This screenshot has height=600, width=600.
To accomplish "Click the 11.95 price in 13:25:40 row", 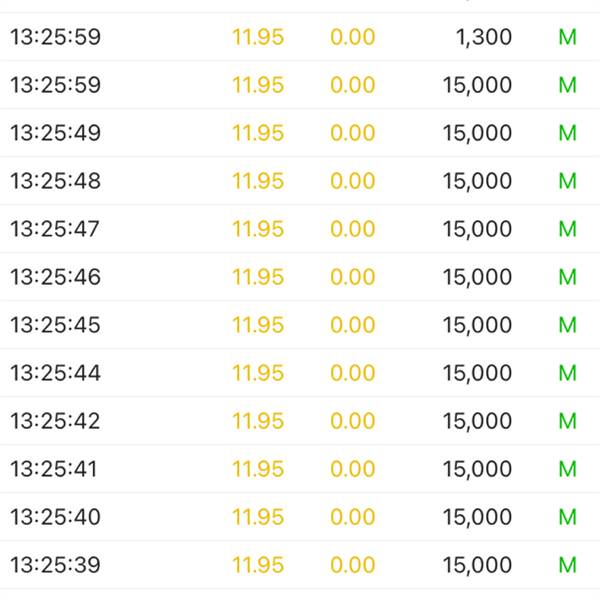I will [x=258, y=517].
